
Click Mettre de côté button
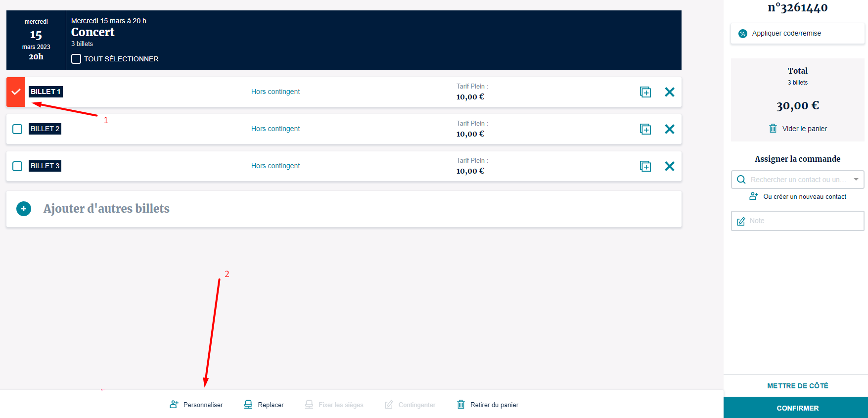pyautogui.click(x=797, y=386)
